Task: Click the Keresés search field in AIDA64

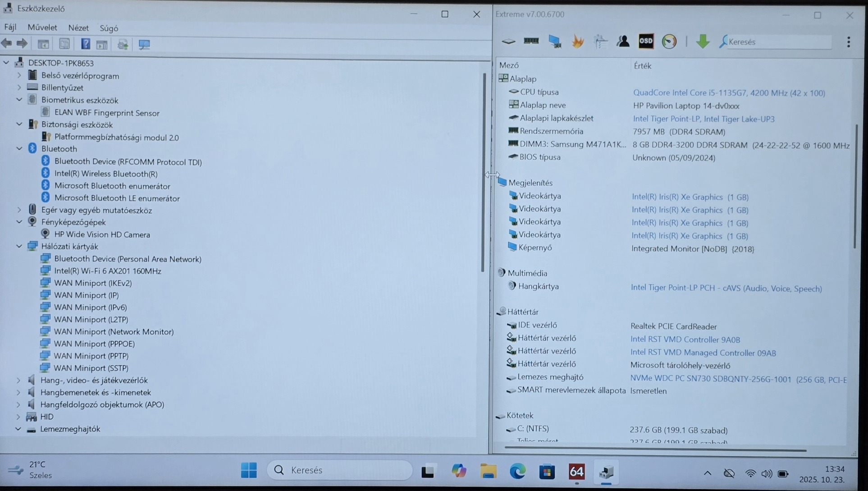Action: [778, 42]
